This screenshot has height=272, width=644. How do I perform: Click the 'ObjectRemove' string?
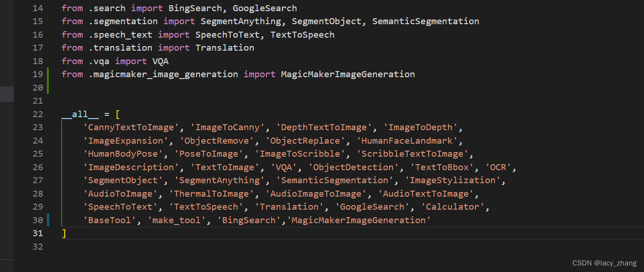[x=217, y=141]
